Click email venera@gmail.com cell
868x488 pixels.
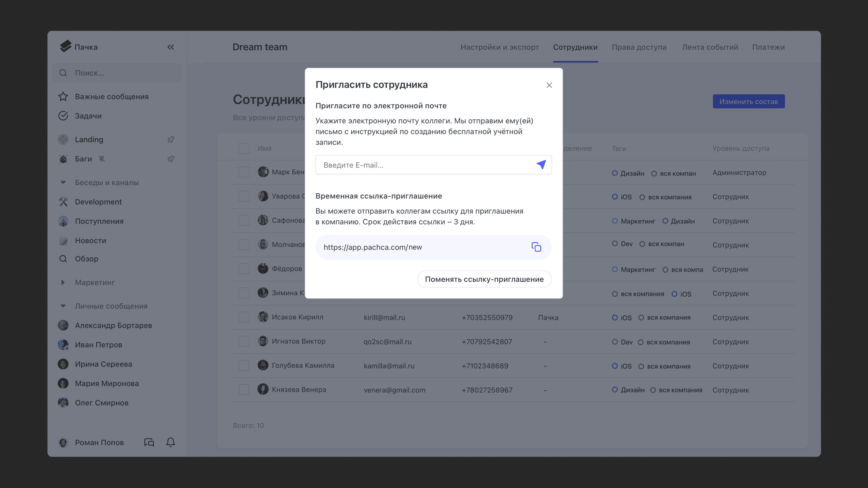pyautogui.click(x=394, y=390)
